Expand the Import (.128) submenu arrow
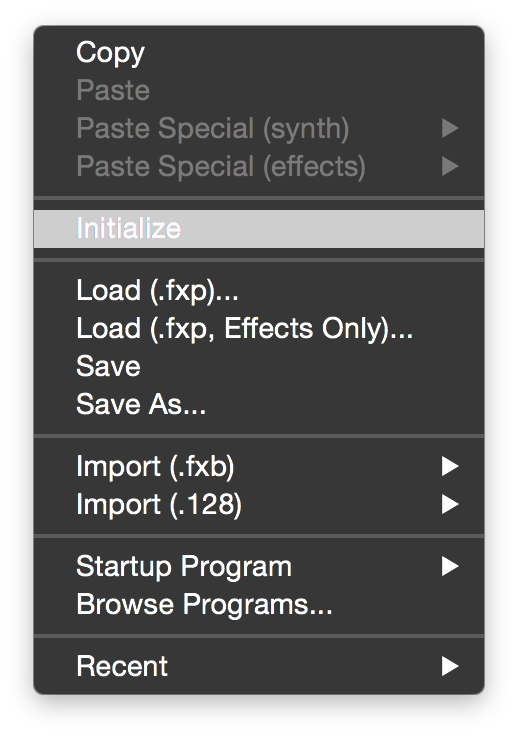518x736 pixels. tap(449, 505)
